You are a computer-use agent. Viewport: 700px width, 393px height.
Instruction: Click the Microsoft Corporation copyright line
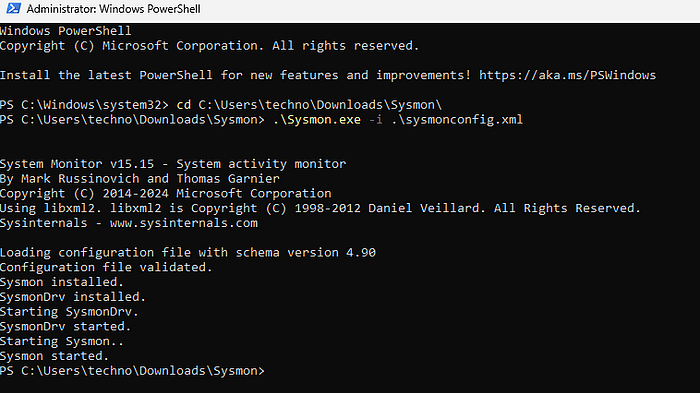coord(209,46)
